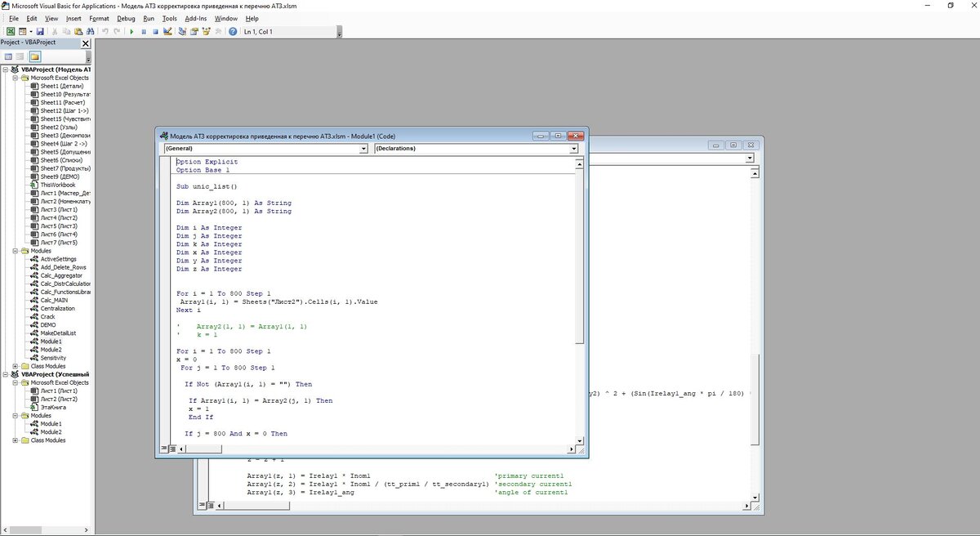Toggle Folders in the Project panel
This screenshot has width=980, height=536.
click(34, 57)
